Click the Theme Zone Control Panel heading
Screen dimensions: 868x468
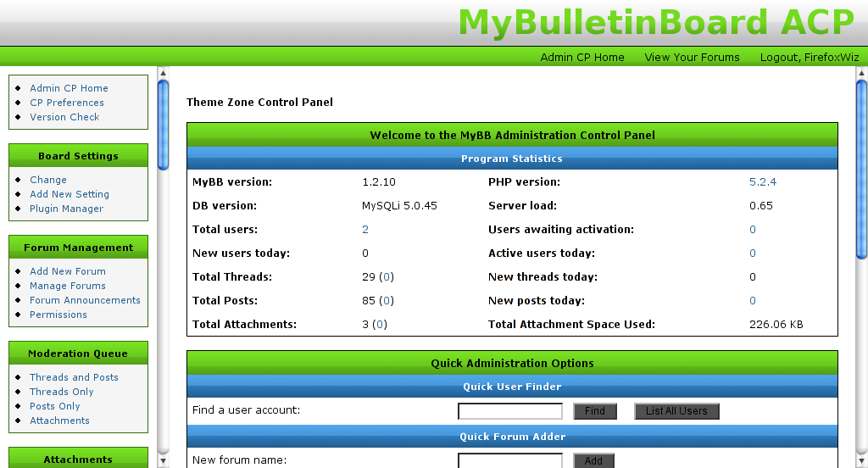pyautogui.click(x=259, y=102)
